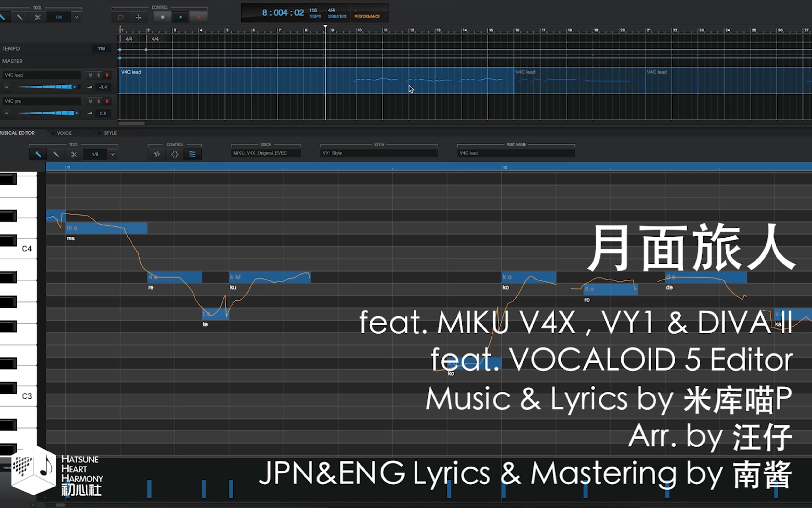Select the 'ro' note in piano roll
812x508 pixels.
pyautogui.click(x=610, y=289)
